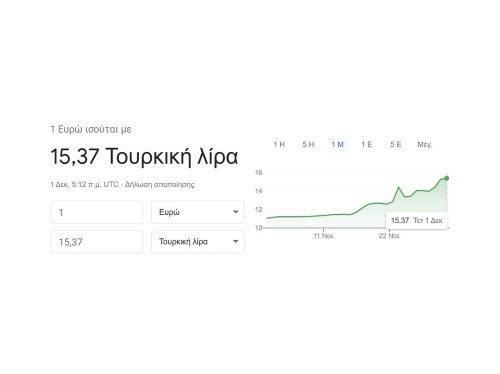Click the green endpoint dot on chart
Viewport: 500px width, 374px height.
(x=447, y=178)
